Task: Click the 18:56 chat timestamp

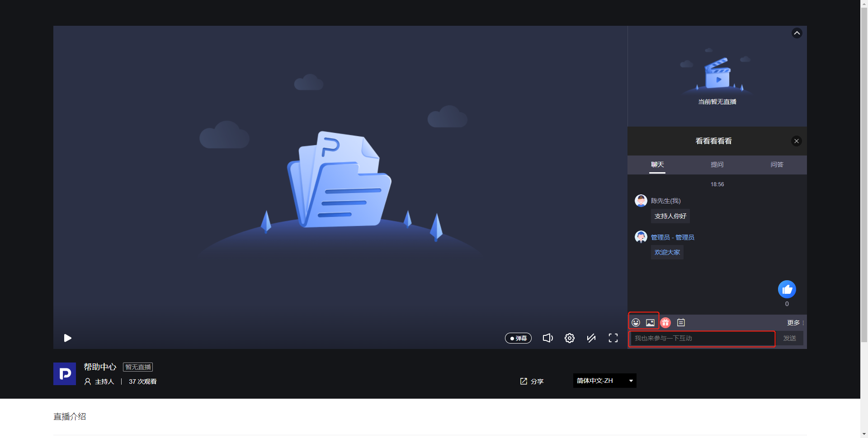Action: tap(717, 184)
